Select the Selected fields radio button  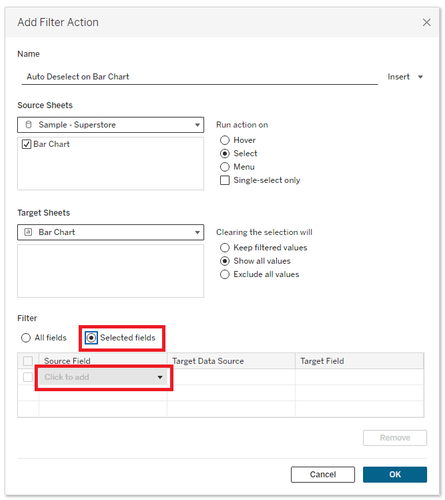point(91,338)
